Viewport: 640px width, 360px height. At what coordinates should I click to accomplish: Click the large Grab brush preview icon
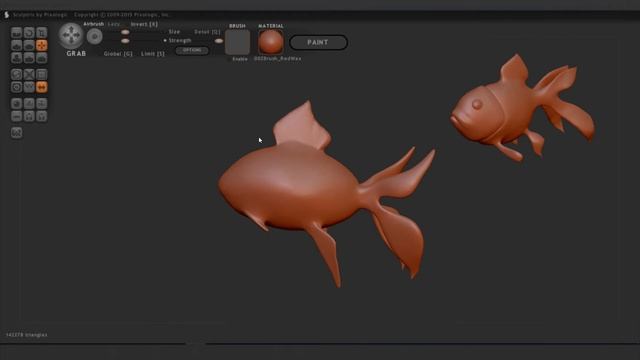pos(71,36)
